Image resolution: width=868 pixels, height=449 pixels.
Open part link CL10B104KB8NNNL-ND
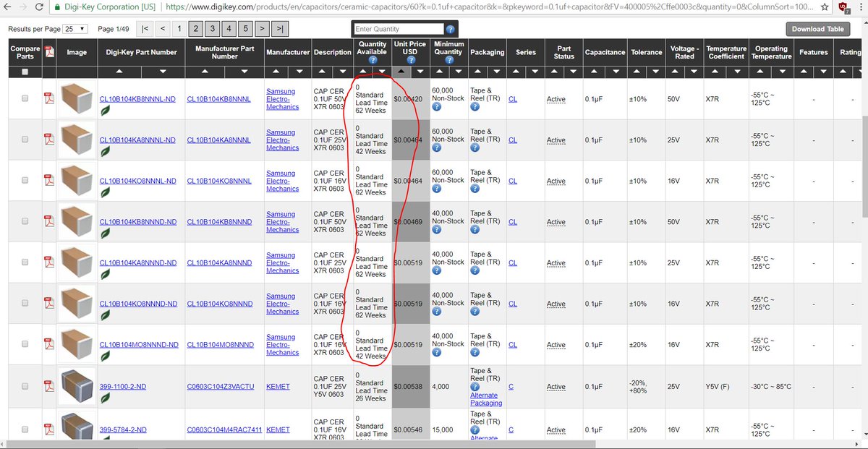137,99
